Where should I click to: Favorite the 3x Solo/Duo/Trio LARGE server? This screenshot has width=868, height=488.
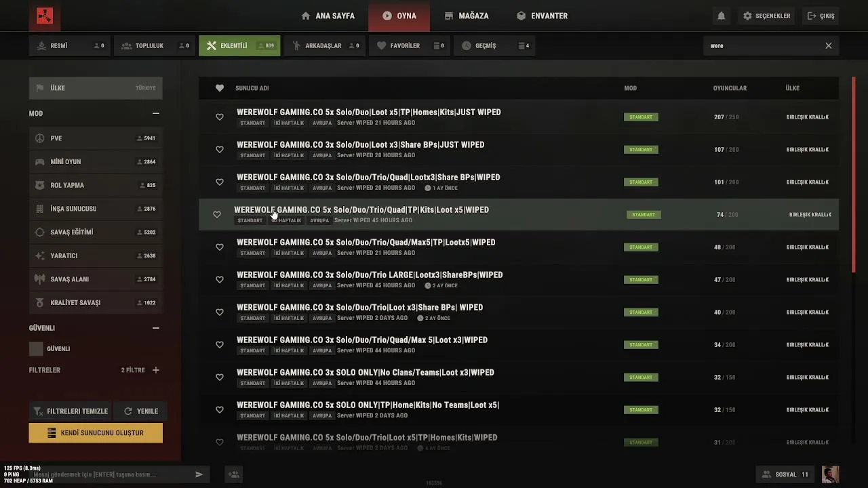220,279
